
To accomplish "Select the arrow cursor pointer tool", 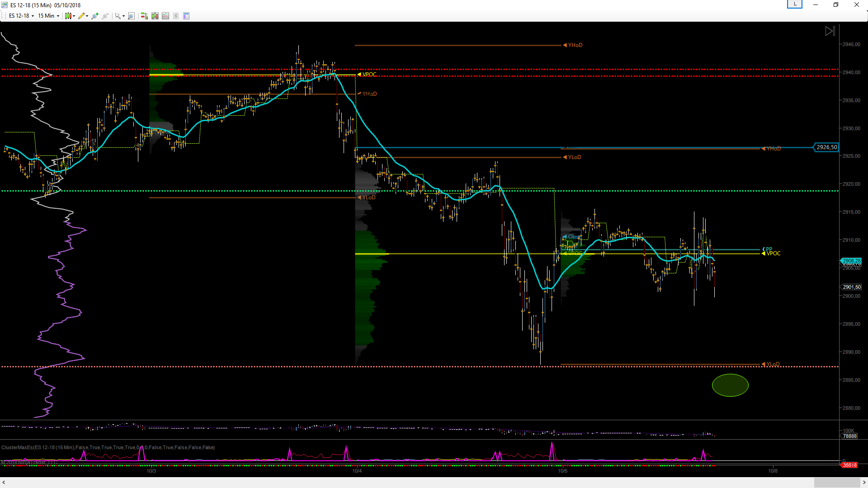I will pyautogui.click(x=118, y=16).
